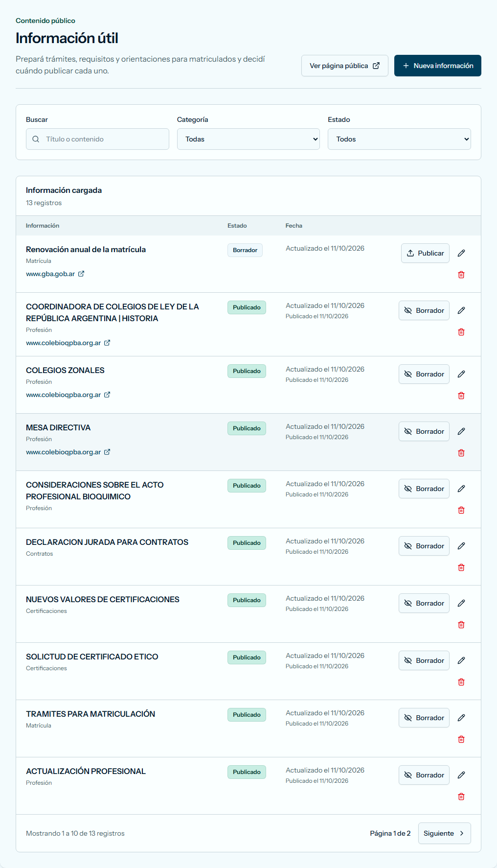Viewport: 497px width, 868px height.
Task: Edit SOLICTUD DE CERTIFICADO ETICO entry
Action: tap(461, 660)
